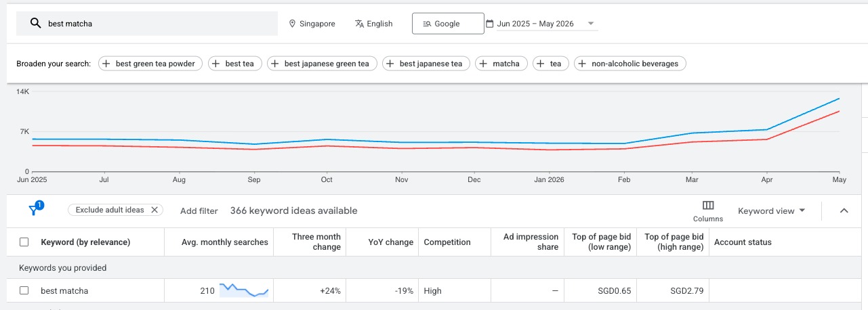Click the red line at May on chart
Screen dimensions: 868x310
tap(840, 111)
